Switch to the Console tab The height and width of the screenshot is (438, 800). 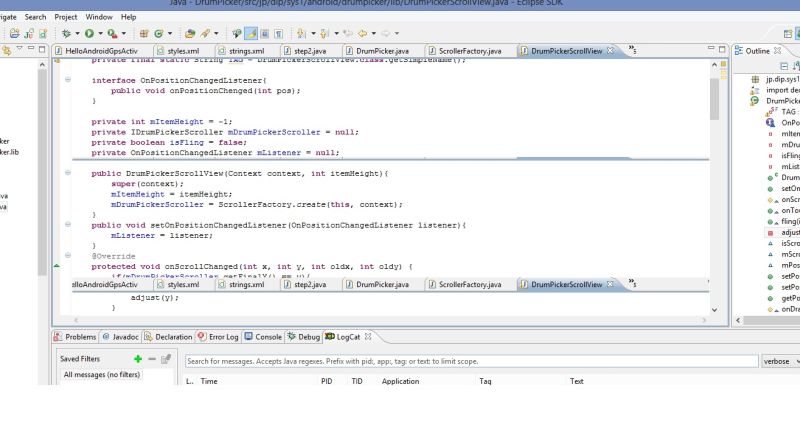[x=263, y=336]
